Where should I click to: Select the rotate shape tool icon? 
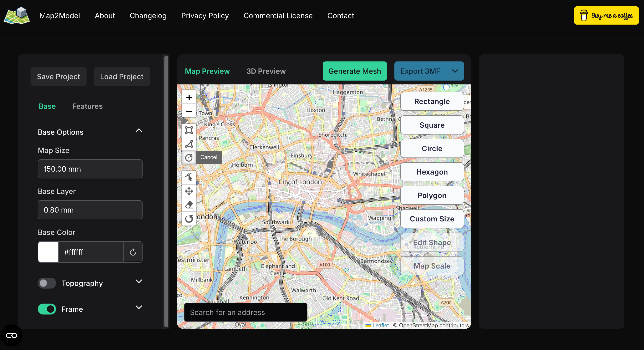189,219
